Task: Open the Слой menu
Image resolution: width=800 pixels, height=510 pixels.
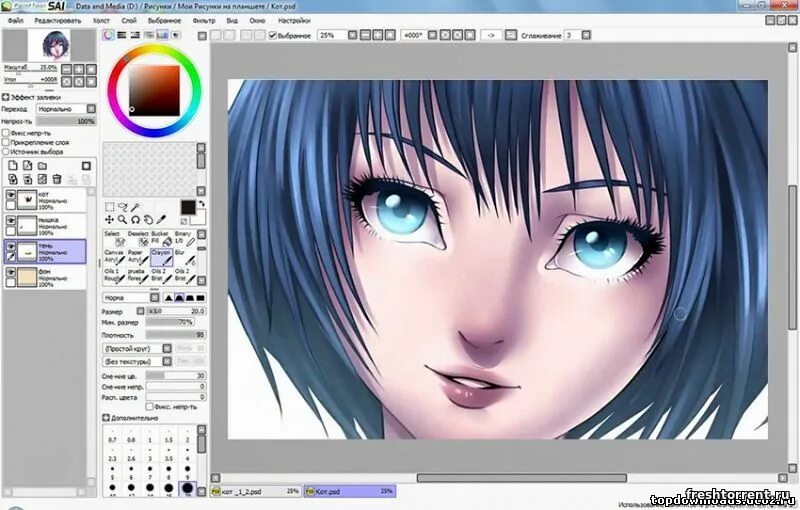Action: (x=129, y=21)
